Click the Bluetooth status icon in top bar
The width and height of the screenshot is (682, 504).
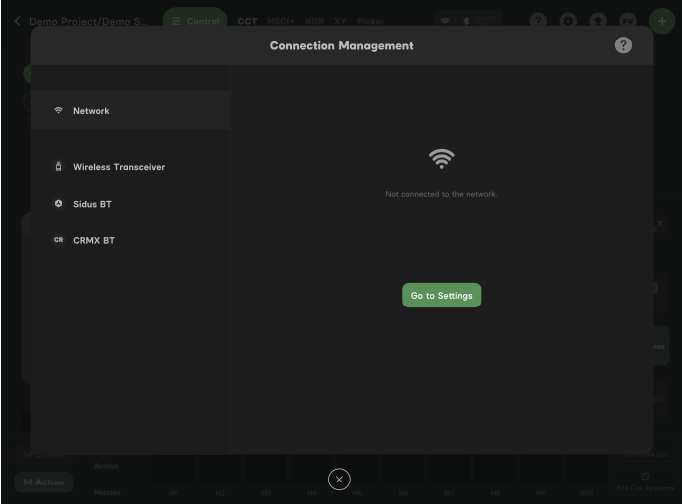point(466,21)
